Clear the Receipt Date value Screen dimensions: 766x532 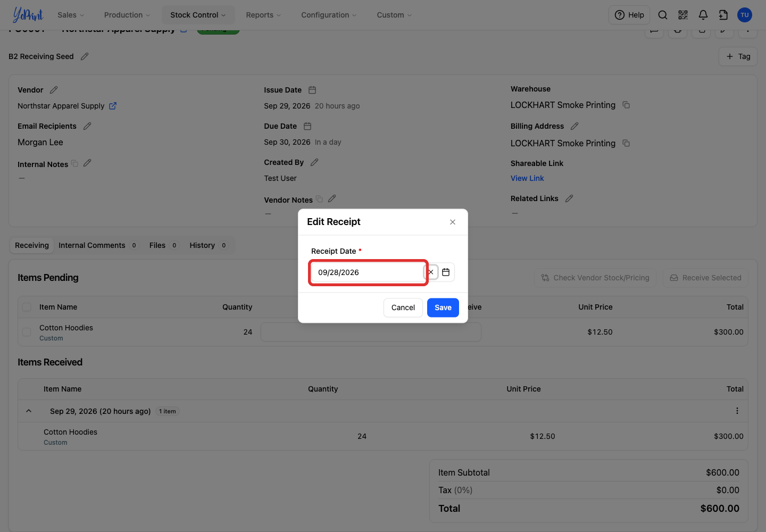click(431, 272)
